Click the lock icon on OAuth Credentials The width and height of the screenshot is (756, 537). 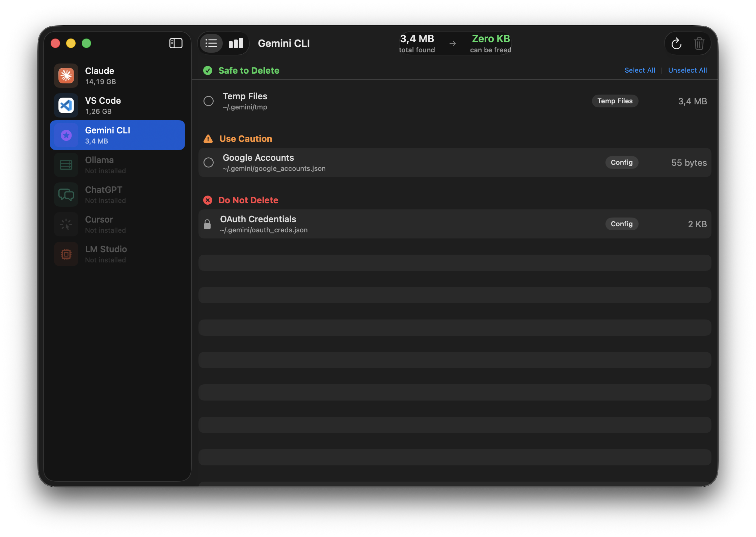pos(208,224)
